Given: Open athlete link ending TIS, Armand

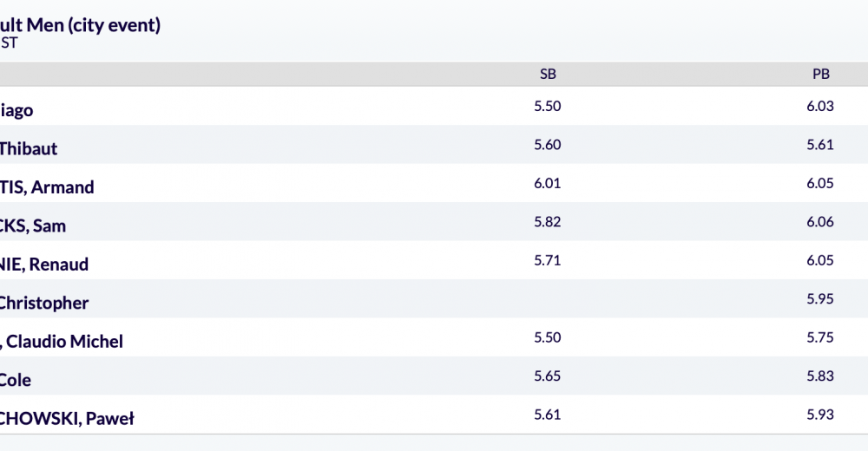Looking at the screenshot, I should [47, 187].
